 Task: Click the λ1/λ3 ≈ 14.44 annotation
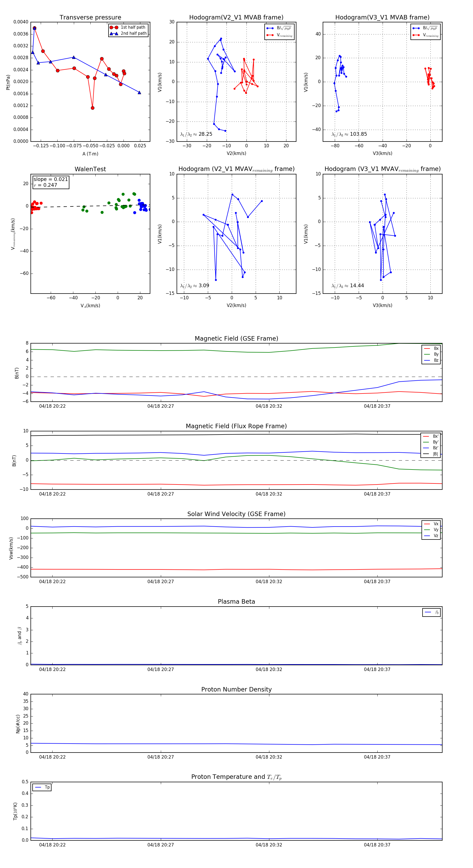point(347,286)
